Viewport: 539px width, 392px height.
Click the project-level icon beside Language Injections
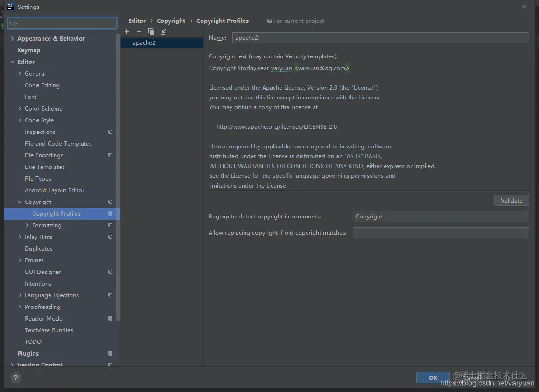click(x=110, y=295)
